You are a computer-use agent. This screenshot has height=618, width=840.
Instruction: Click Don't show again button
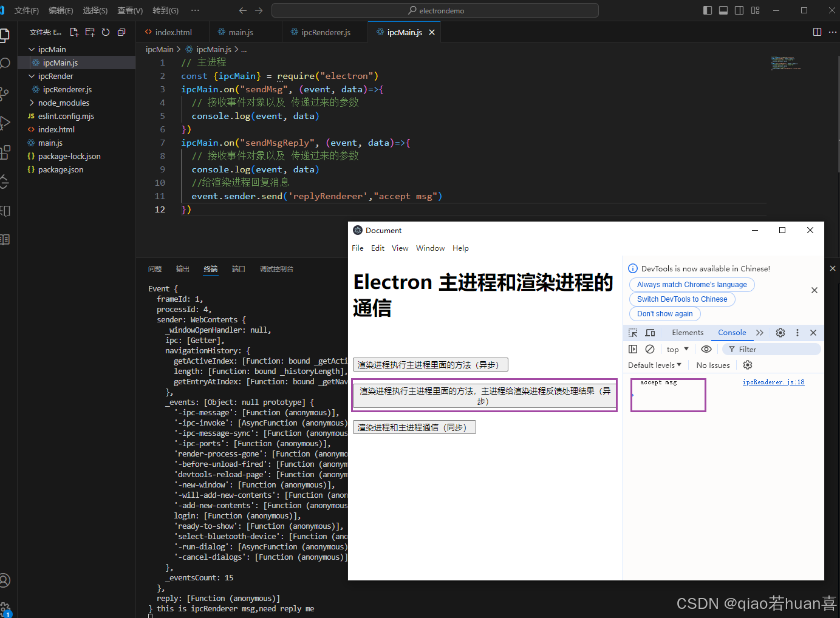click(664, 314)
